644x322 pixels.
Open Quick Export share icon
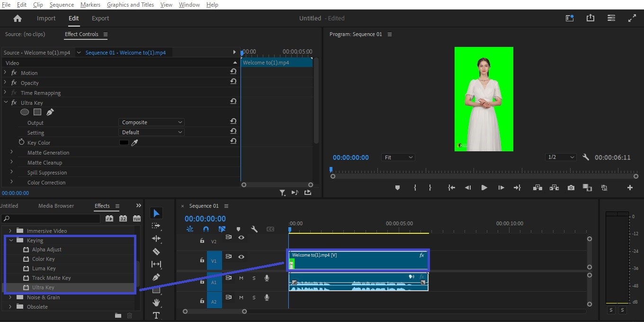click(x=590, y=18)
